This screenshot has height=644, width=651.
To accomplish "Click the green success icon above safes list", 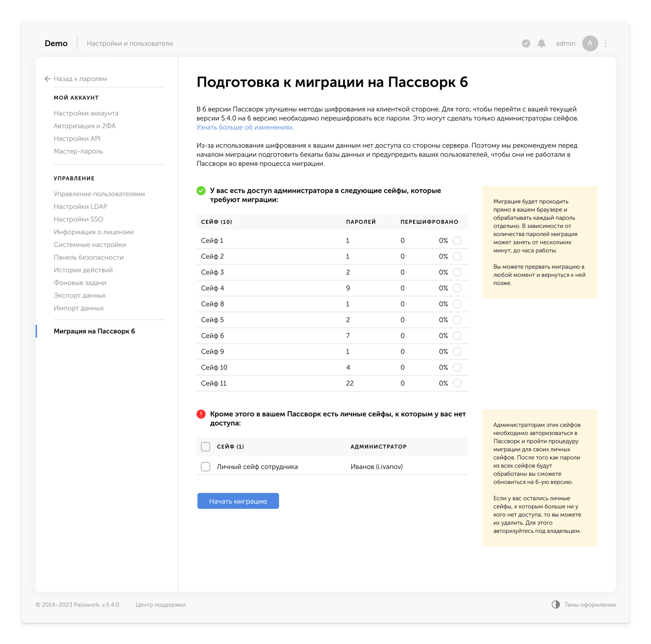I will [x=201, y=191].
